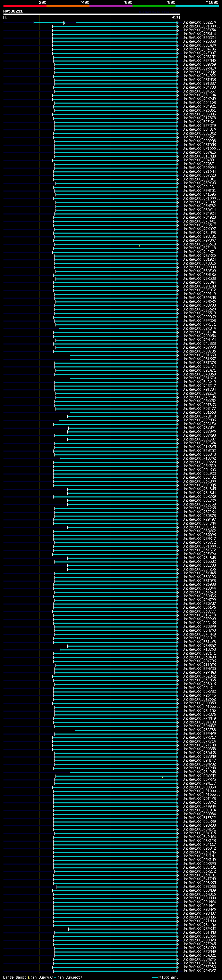This screenshot has width=222, height=980.
Task: Click the purple ~60% identity legend segment
Action: click(111, 6)
